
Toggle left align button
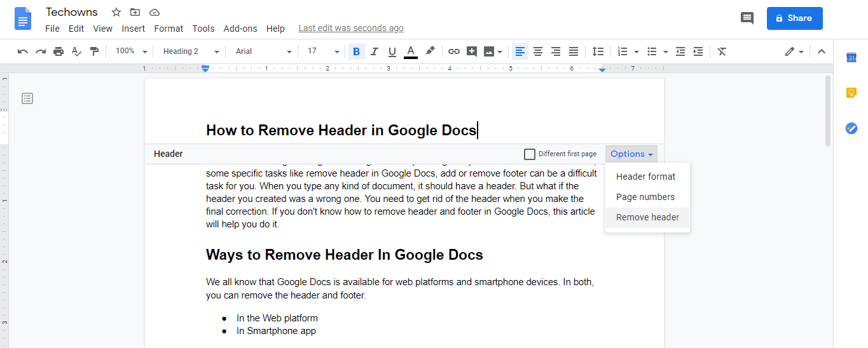pyautogui.click(x=520, y=51)
